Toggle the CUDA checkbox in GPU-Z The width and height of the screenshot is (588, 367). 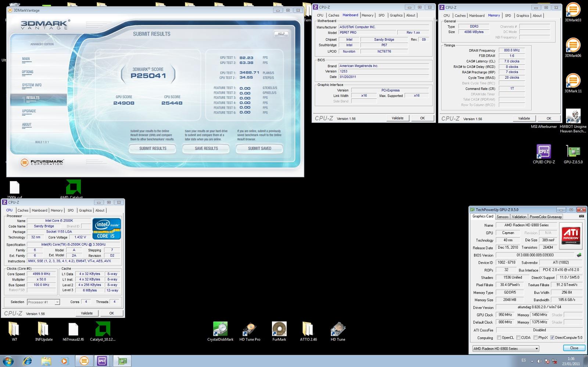[518, 338]
